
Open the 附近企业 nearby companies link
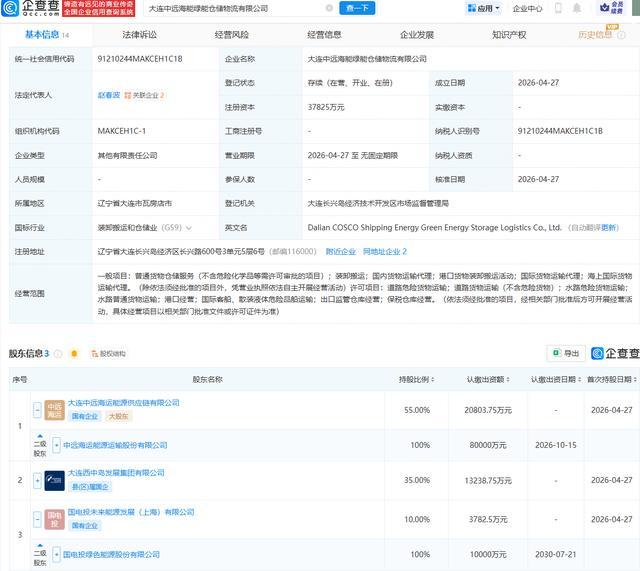[x=341, y=251]
